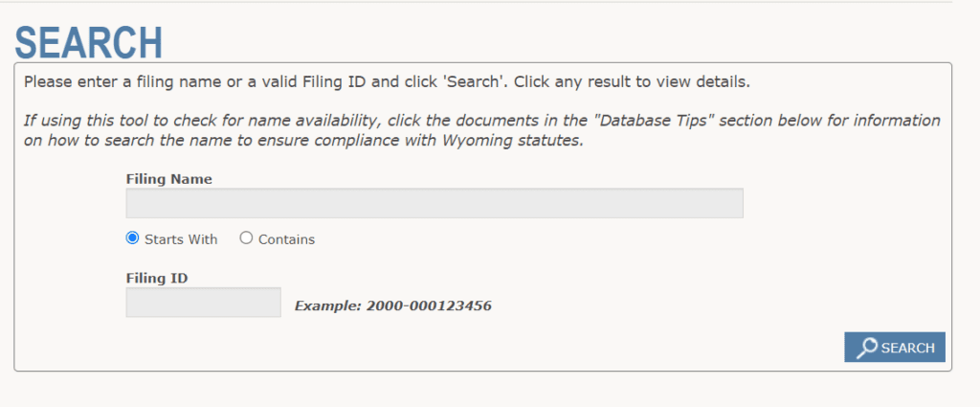Click the magnifying glass icon on Search button

867,348
